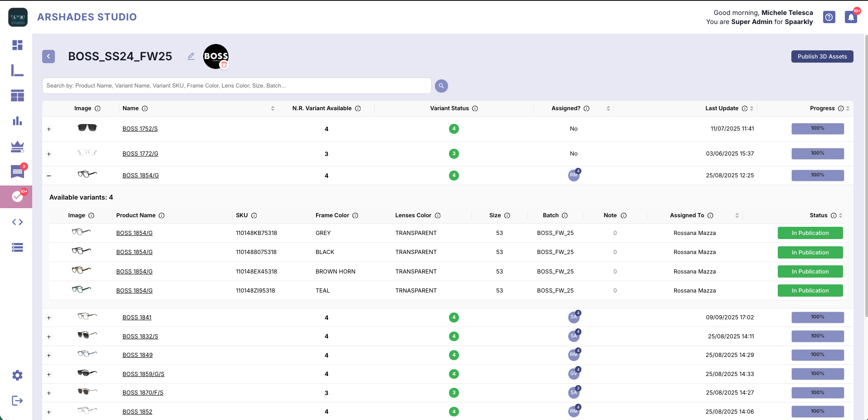
Task: Click the product search input field
Action: pos(236,86)
